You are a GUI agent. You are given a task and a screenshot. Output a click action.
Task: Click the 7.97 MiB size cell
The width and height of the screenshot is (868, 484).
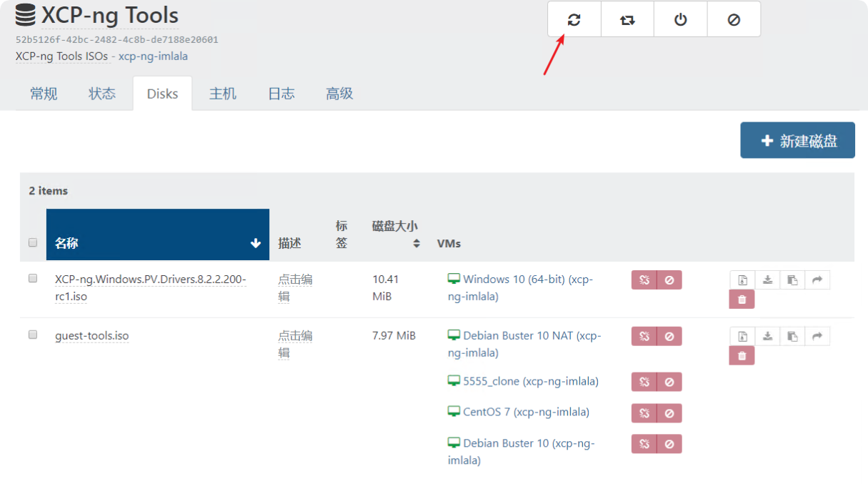click(394, 335)
